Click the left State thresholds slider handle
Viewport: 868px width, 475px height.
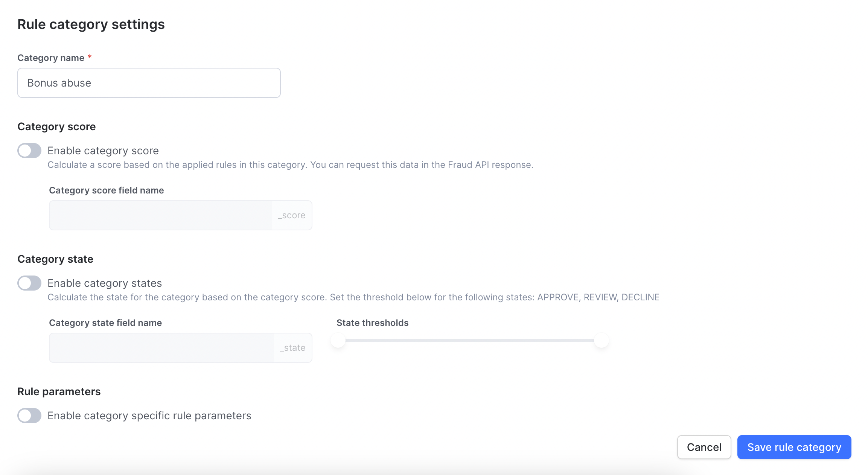pyautogui.click(x=338, y=340)
